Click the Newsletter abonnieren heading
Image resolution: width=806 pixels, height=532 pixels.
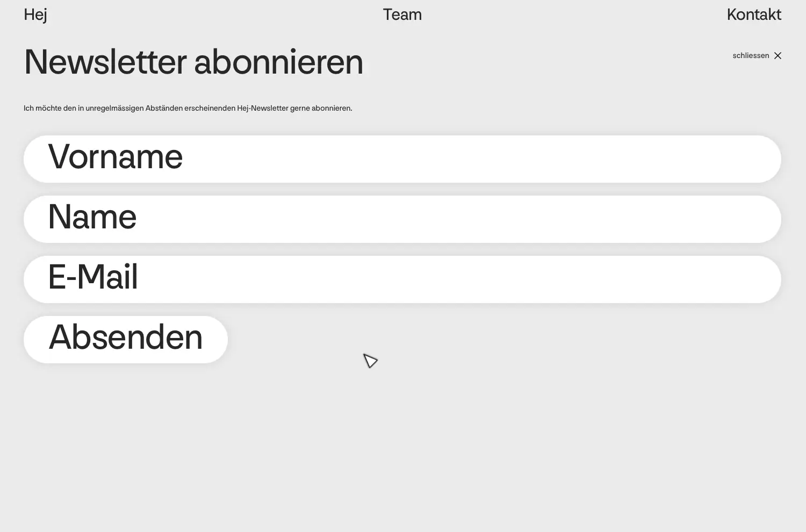click(193, 62)
